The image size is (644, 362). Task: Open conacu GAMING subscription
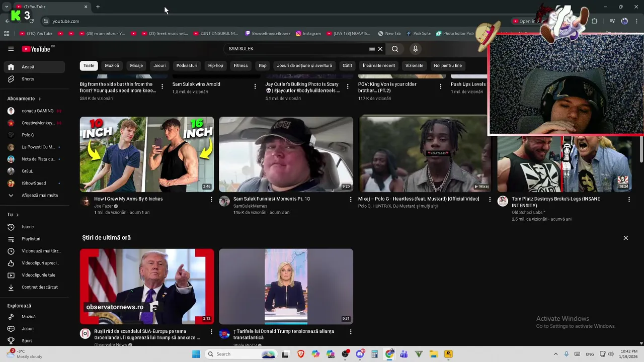coord(33,111)
